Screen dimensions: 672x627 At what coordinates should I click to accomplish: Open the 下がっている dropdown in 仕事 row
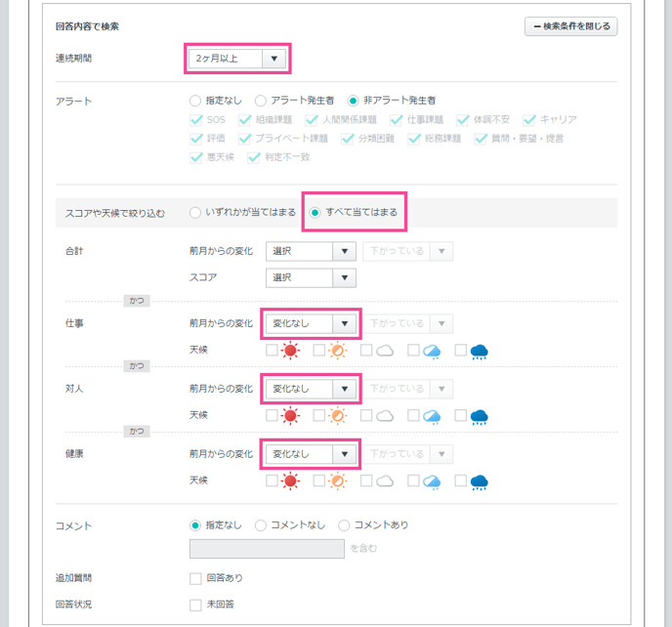point(407,323)
